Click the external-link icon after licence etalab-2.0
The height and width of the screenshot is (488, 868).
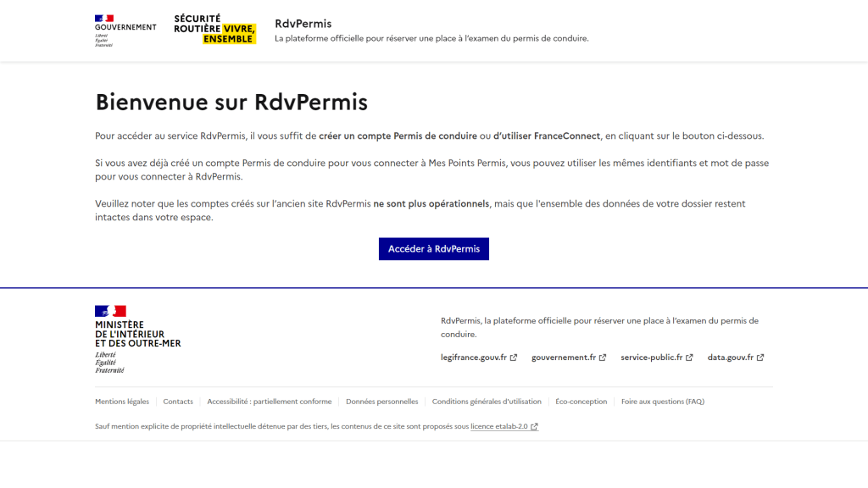[x=533, y=426]
